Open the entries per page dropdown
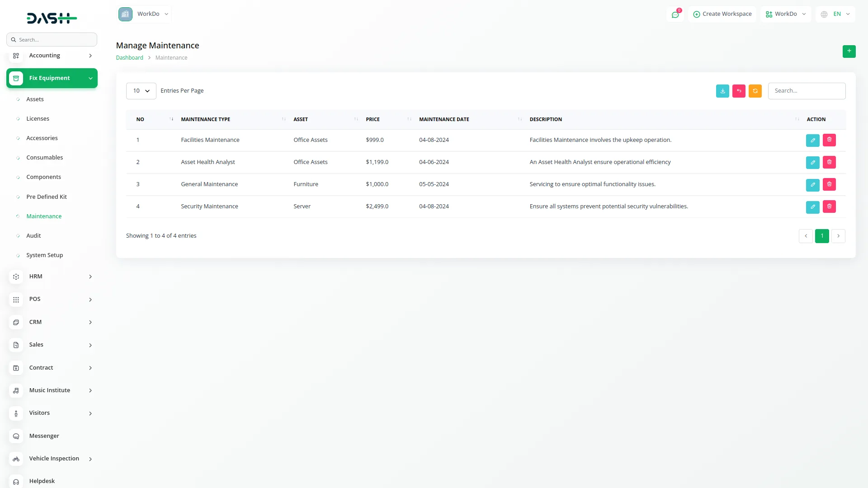 pos(141,91)
